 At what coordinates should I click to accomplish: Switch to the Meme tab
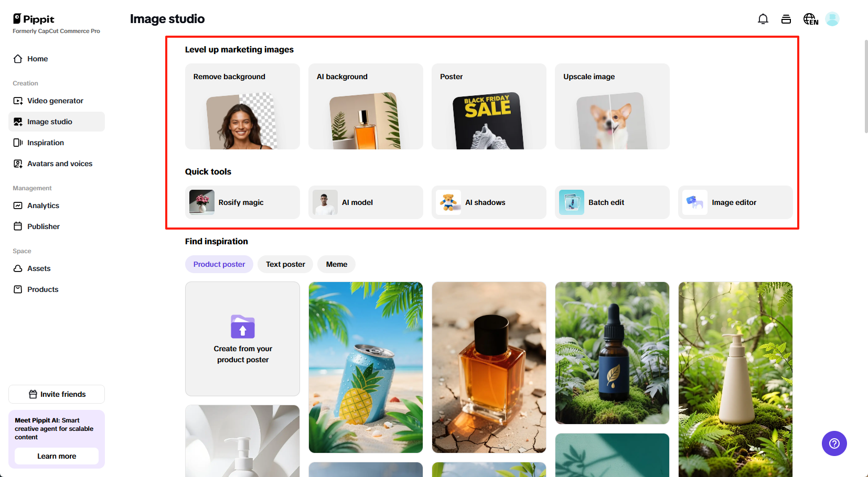click(337, 264)
